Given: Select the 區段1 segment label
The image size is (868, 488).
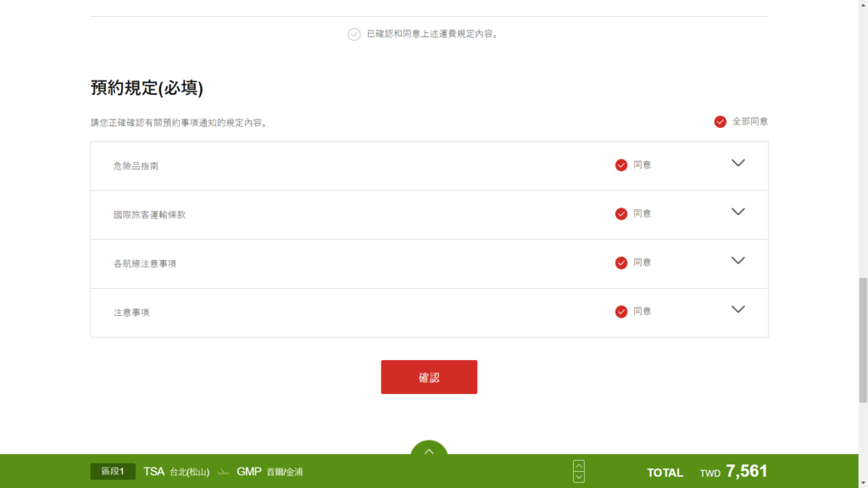Looking at the screenshot, I should 113,471.
